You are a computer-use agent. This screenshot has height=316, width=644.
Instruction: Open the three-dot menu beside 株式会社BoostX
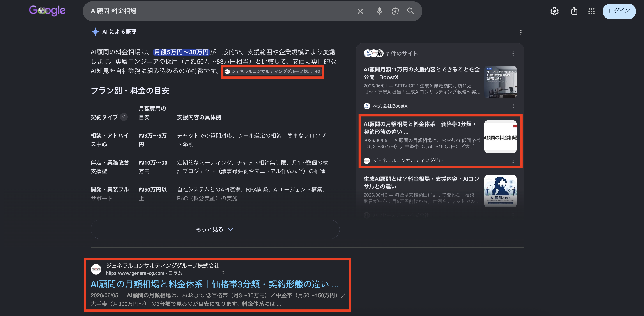tap(513, 106)
